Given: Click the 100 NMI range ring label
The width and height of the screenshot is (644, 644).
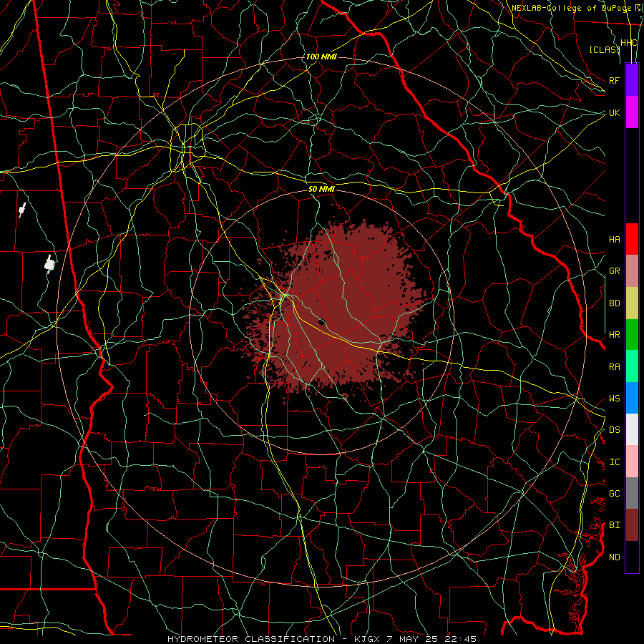Looking at the screenshot, I should 321,57.
